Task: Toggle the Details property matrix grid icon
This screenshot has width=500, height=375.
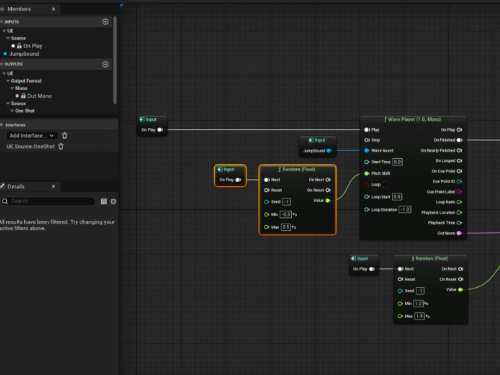Action: click(x=104, y=201)
